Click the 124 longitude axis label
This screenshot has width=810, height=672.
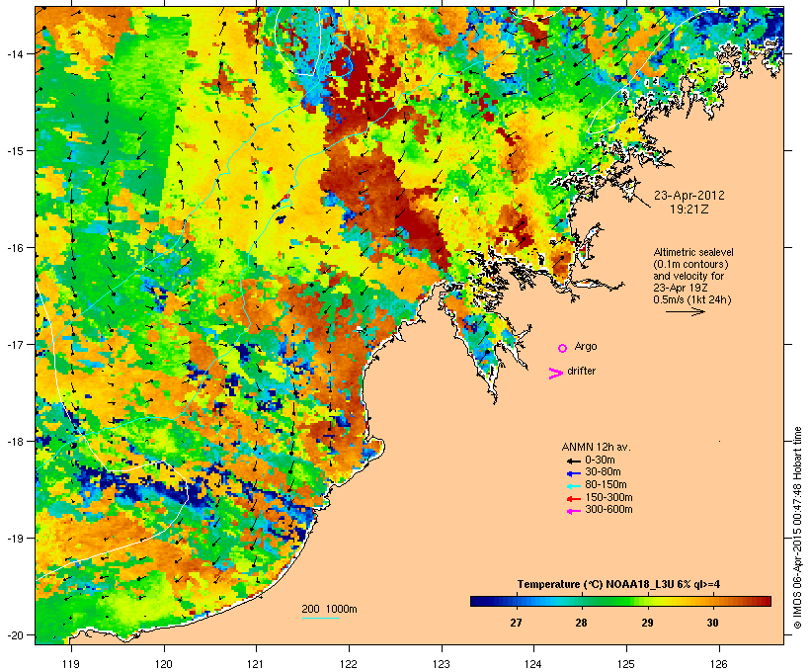(533, 664)
